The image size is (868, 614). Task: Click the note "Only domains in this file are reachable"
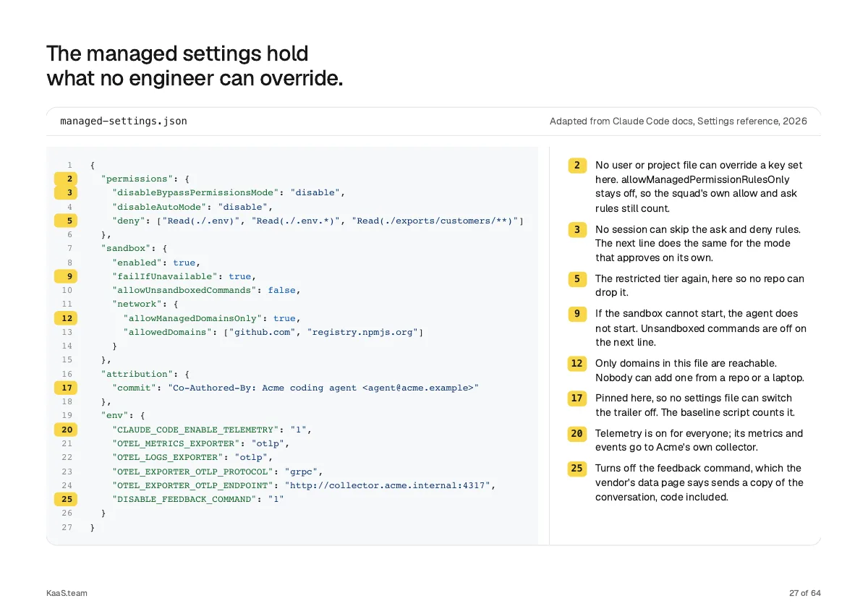tap(699, 370)
